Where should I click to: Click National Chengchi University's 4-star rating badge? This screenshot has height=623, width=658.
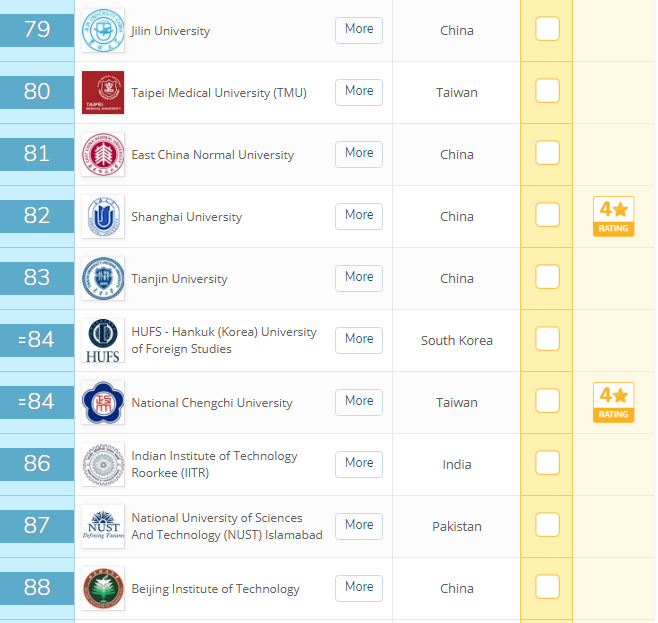click(613, 402)
